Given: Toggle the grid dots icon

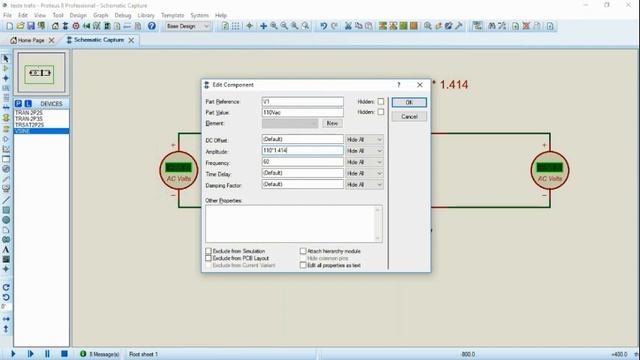Looking at the screenshot, I should 236,26.
